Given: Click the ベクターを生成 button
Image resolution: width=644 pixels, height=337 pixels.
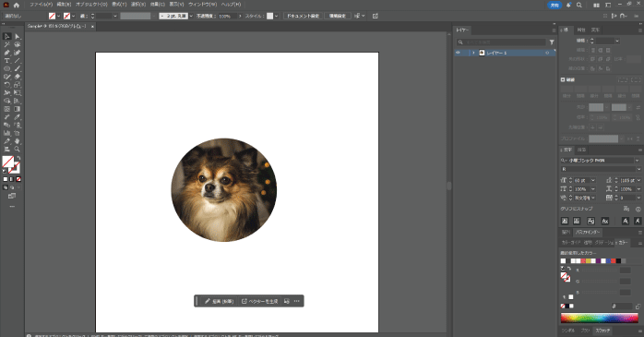Looking at the screenshot, I should 259,301.
